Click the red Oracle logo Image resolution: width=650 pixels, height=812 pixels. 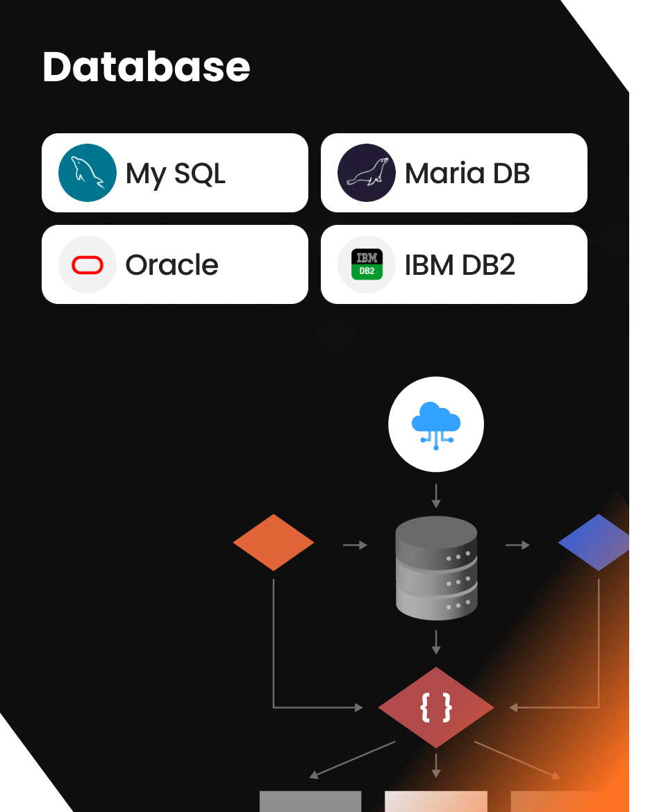click(x=87, y=264)
